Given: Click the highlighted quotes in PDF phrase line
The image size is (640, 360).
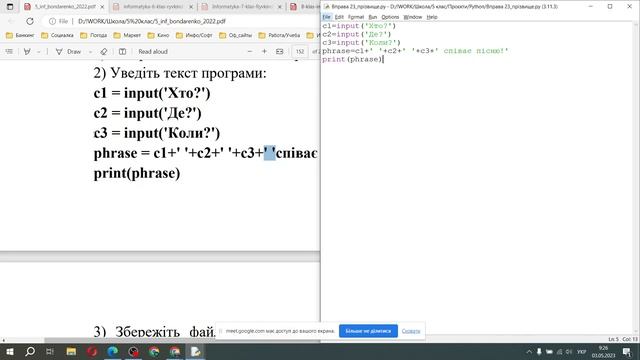Looking at the screenshot, I should (x=270, y=153).
